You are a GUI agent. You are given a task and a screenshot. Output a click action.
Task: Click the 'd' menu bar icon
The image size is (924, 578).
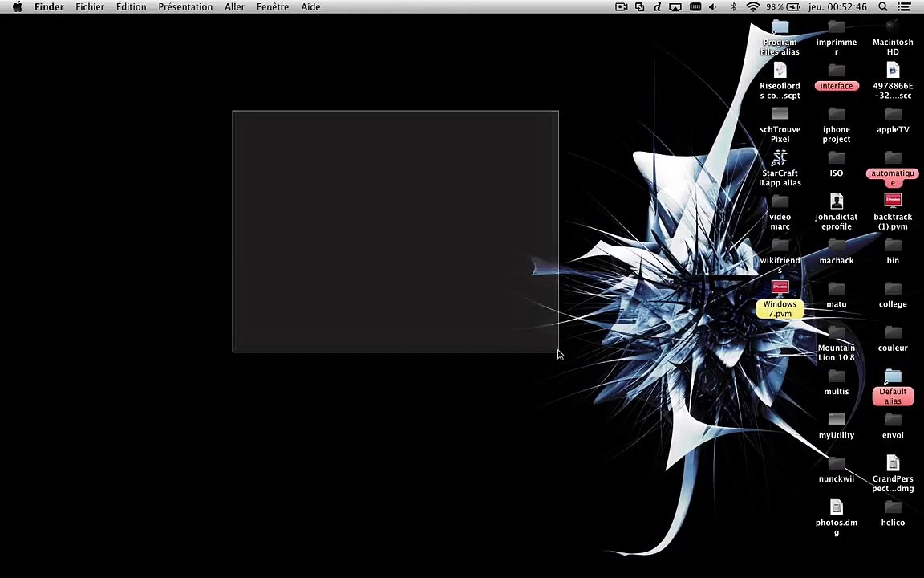click(x=657, y=7)
